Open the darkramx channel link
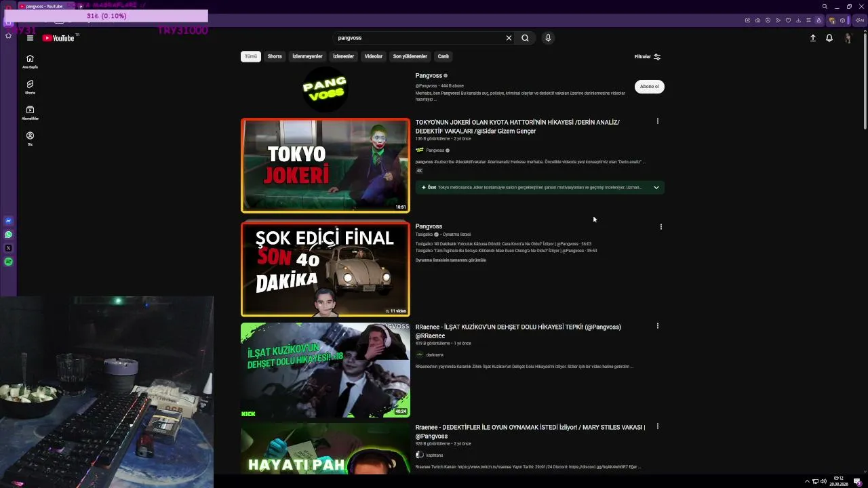The width and height of the screenshot is (868, 488). click(x=435, y=355)
